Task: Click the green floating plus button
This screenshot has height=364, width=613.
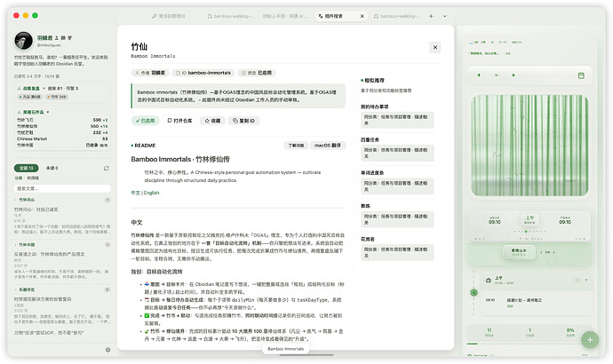Action: pos(590,339)
